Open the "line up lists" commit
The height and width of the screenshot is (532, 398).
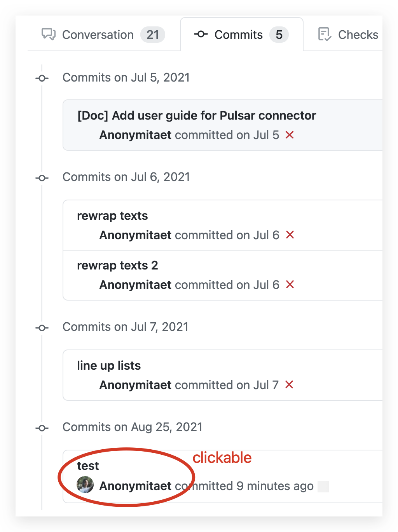(x=109, y=365)
